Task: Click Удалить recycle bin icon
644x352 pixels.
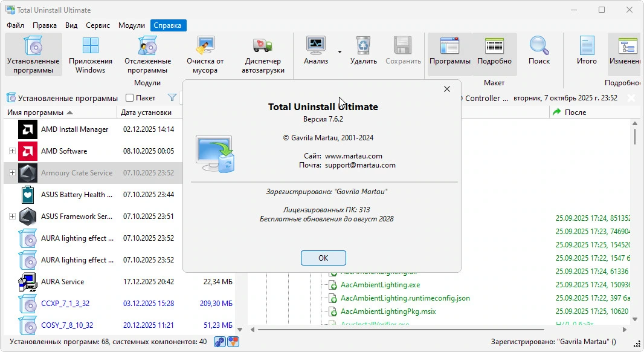Action: [x=364, y=45]
